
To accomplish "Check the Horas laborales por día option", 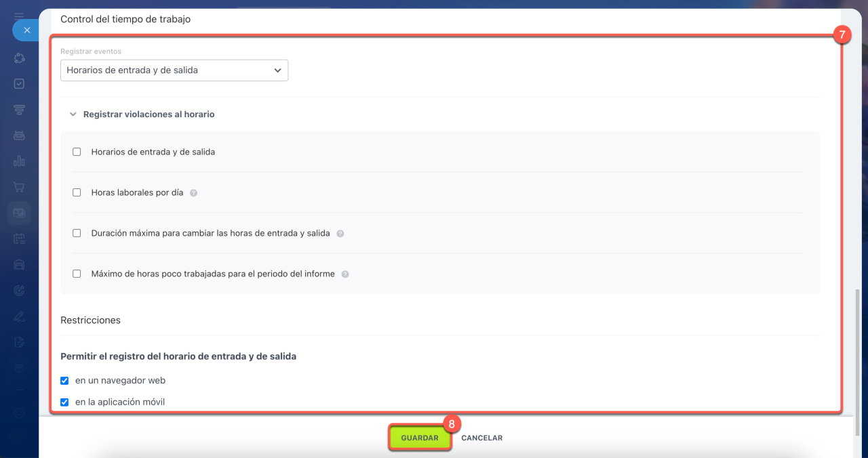I will [x=77, y=193].
